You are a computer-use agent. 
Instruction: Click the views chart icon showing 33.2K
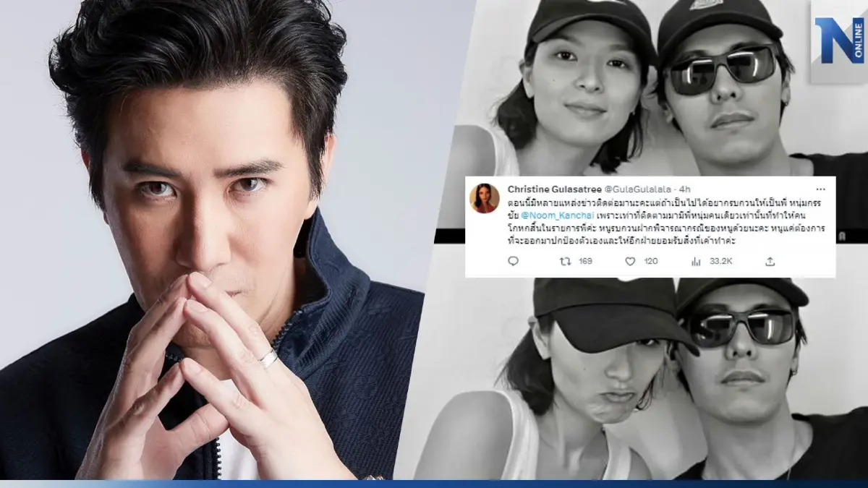(696, 261)
